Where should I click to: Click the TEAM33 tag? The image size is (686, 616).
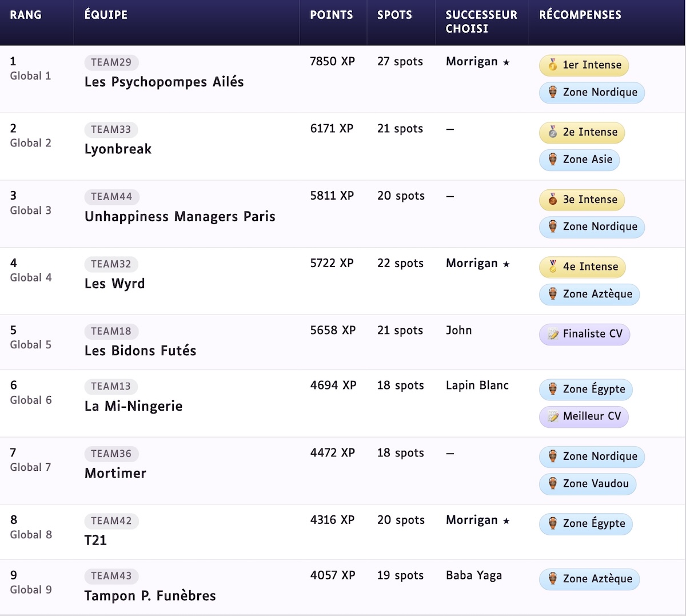coord(111,130)
